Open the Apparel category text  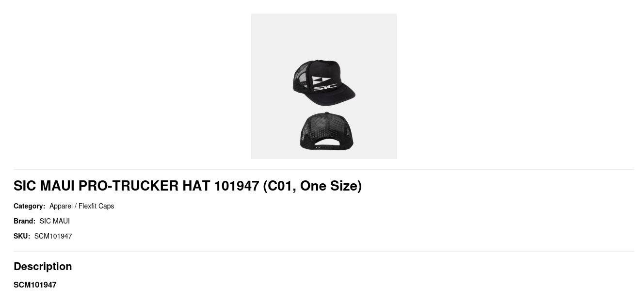point(61,206)
